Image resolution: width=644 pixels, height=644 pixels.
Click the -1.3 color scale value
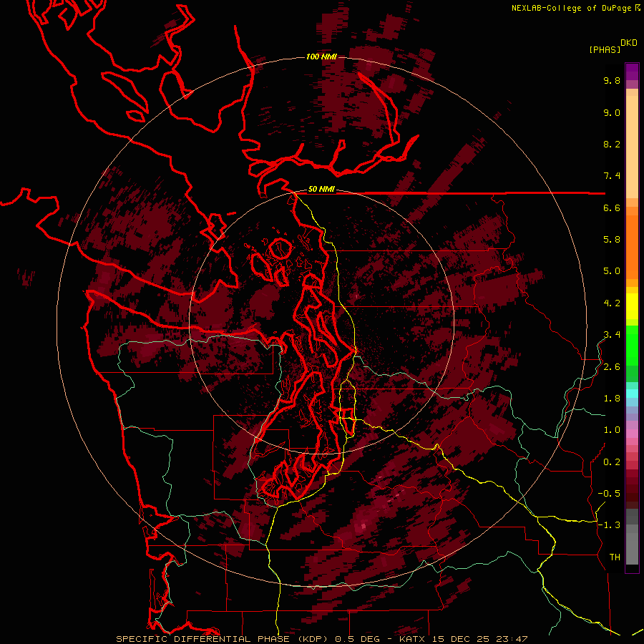pos(609,525)
